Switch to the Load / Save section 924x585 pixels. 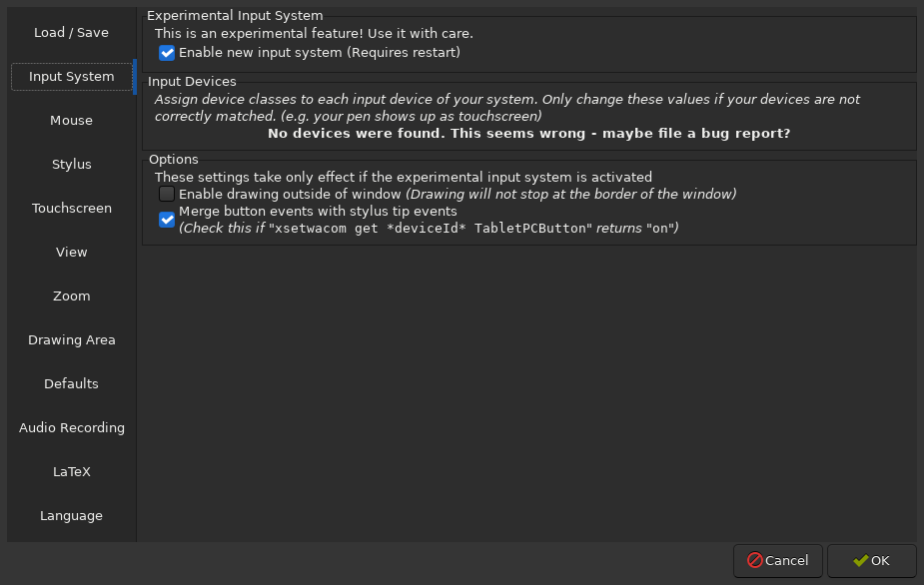tap(71, 32)
